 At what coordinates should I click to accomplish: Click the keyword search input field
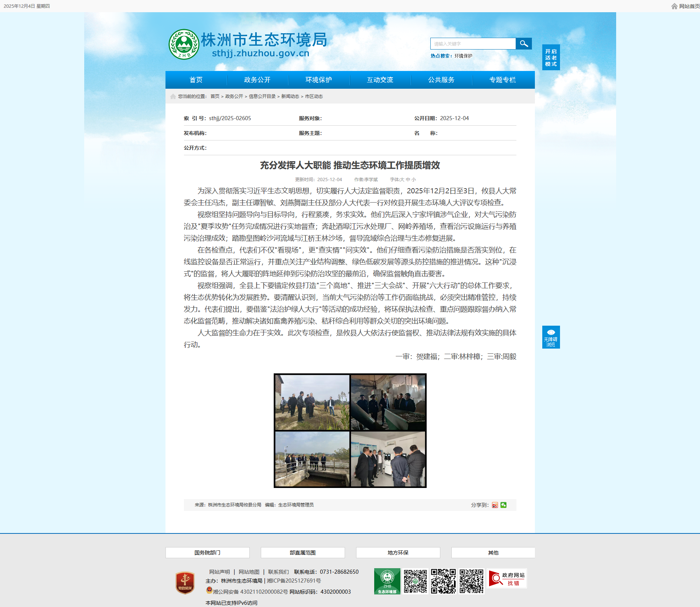pyautogui.click(x=473, y=44)
